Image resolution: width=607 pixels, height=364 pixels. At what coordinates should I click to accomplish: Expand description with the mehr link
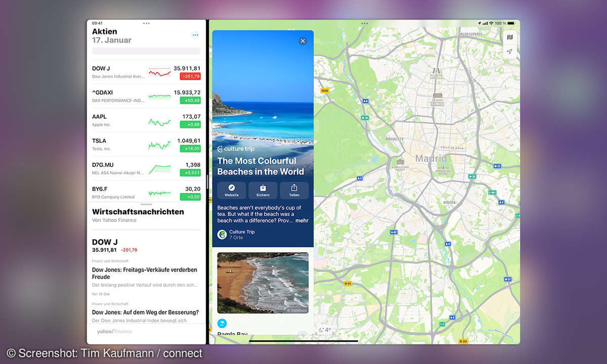coord(302,220)
